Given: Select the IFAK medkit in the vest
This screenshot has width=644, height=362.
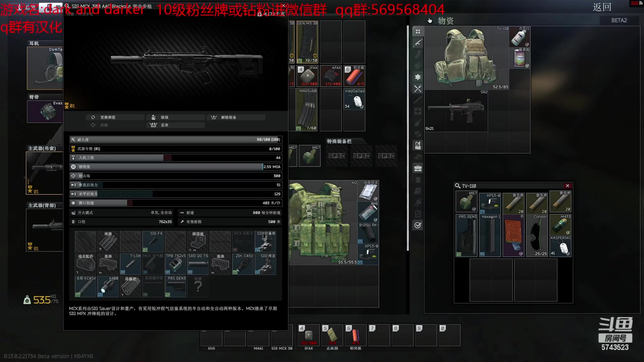Looking at the screenshot, I should tap(307, 76).
